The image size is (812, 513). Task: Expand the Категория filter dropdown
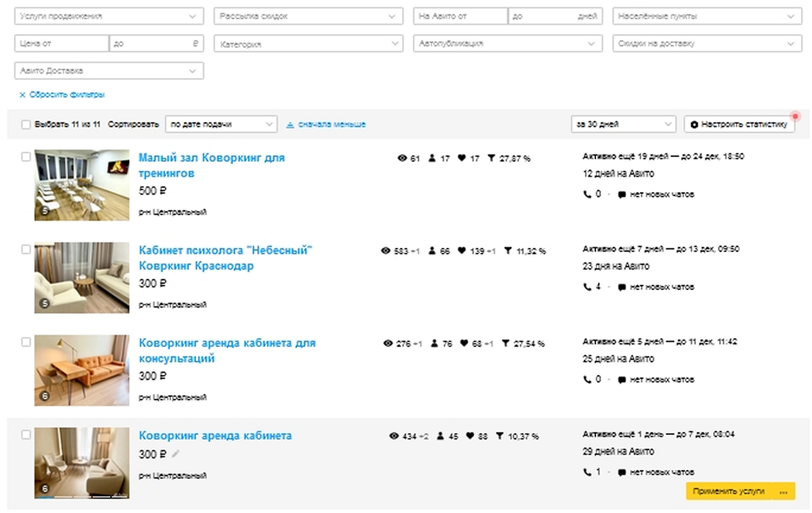click(x=308, y=44)
